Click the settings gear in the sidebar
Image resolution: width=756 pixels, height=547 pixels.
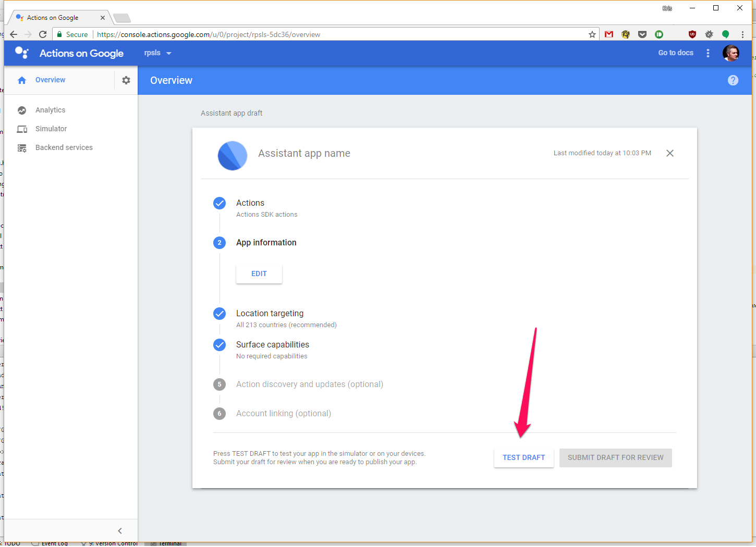point(126,80)
